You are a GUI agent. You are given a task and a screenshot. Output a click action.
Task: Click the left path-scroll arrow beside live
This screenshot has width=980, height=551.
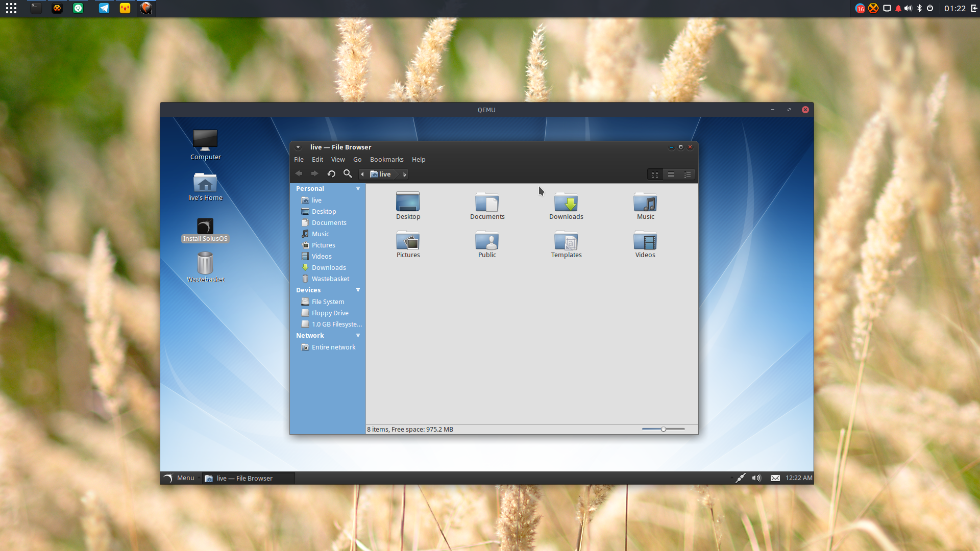[362, 174]
